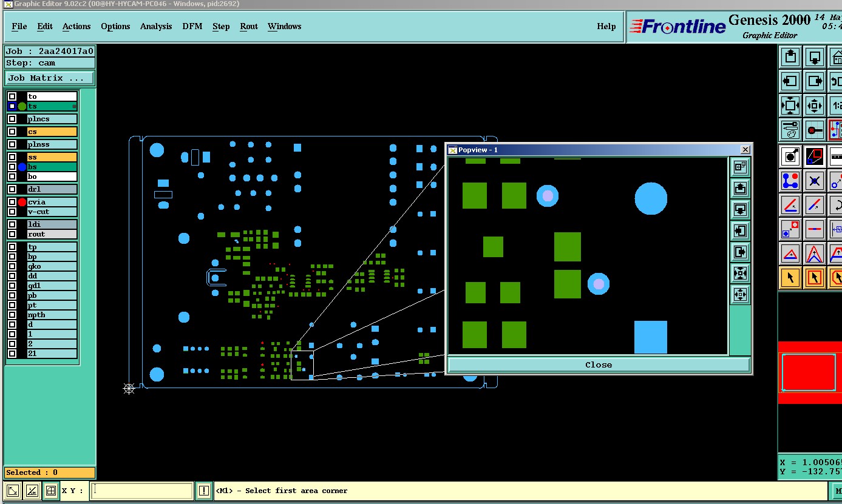Click the red overview thumbnail panel

(x=810, y=372)
